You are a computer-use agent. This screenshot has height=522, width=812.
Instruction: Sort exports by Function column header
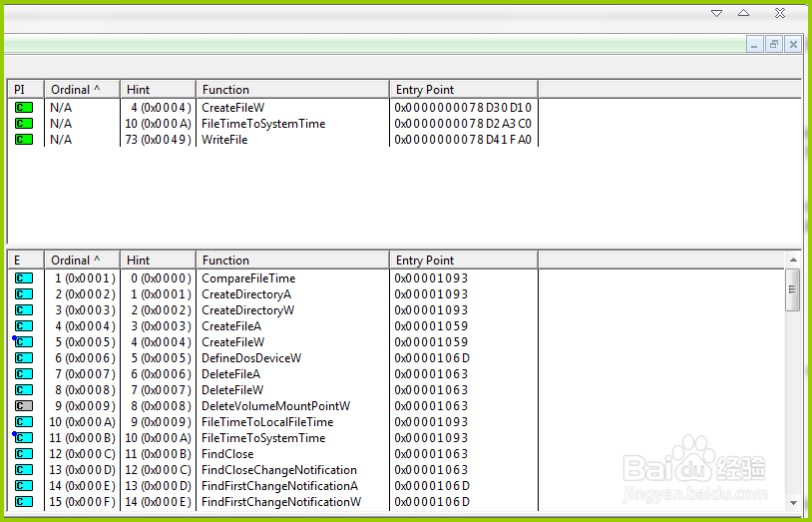point(292,261)
